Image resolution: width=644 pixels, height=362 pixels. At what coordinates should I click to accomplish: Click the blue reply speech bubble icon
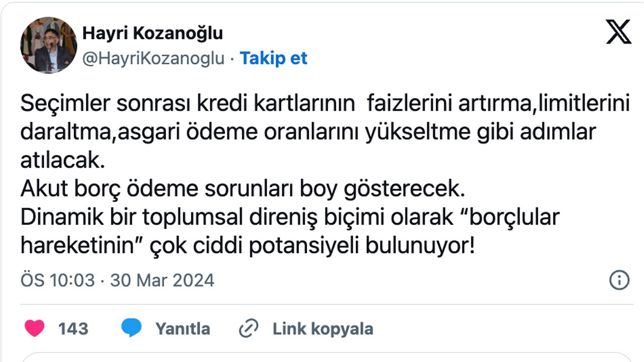(x=131, y=328)
